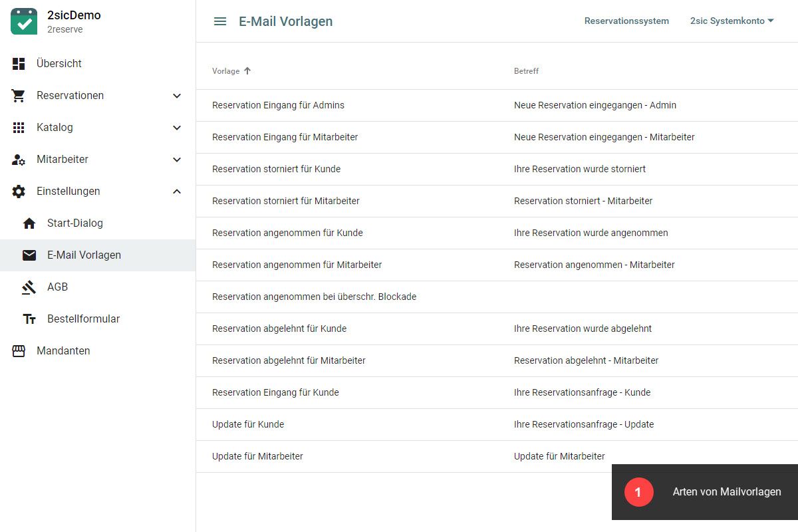Collapse the Einstellungen section chevron
Viewport: 798px width, 532px height.
click(177, 192)
